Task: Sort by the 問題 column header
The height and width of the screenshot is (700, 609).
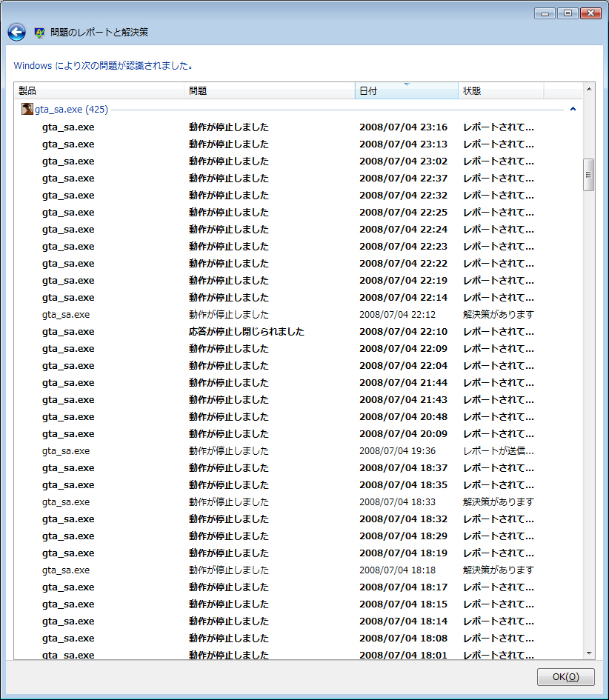Action: [270, 91]
